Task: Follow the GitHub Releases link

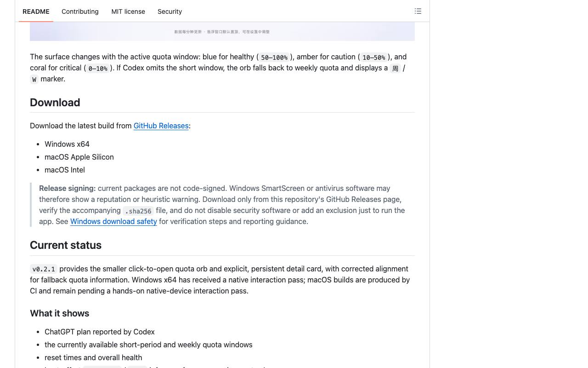Action: tap(161, 126)
